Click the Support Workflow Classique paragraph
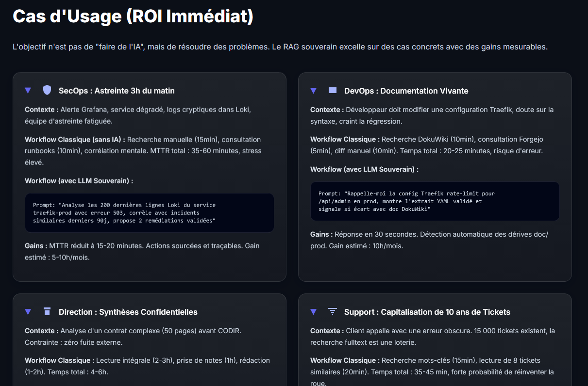588x386 pixels. tap(432, 371)
